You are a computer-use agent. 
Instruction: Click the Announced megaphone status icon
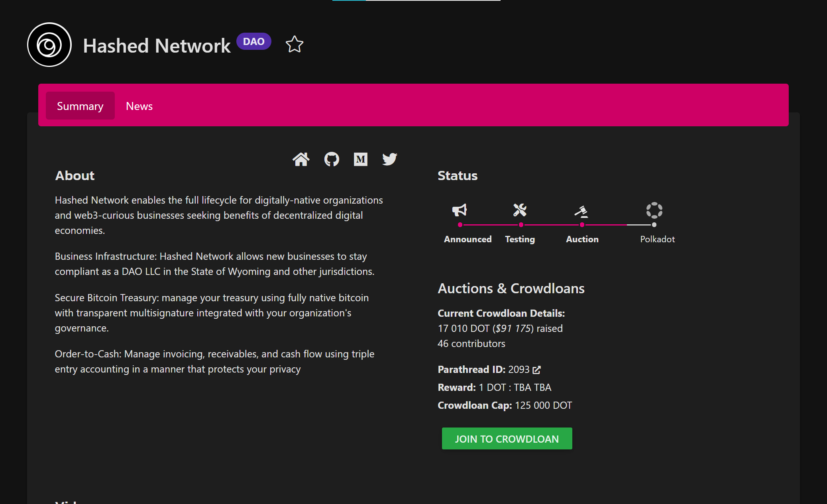pyautogui.click(x=460, y=210)
